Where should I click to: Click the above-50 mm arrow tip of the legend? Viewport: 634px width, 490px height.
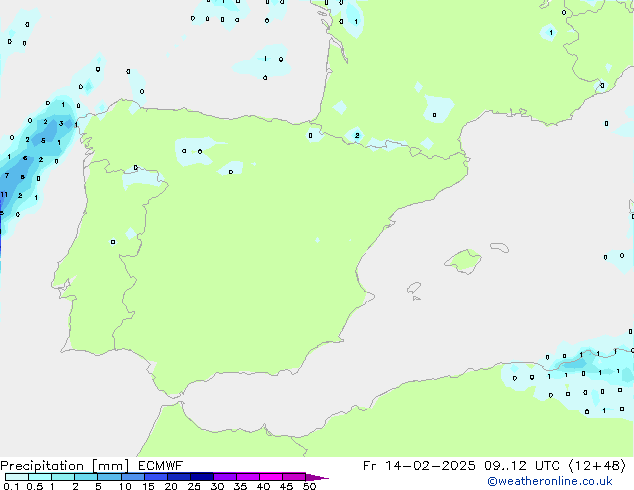pyautogui.click(x=317, y=477)
